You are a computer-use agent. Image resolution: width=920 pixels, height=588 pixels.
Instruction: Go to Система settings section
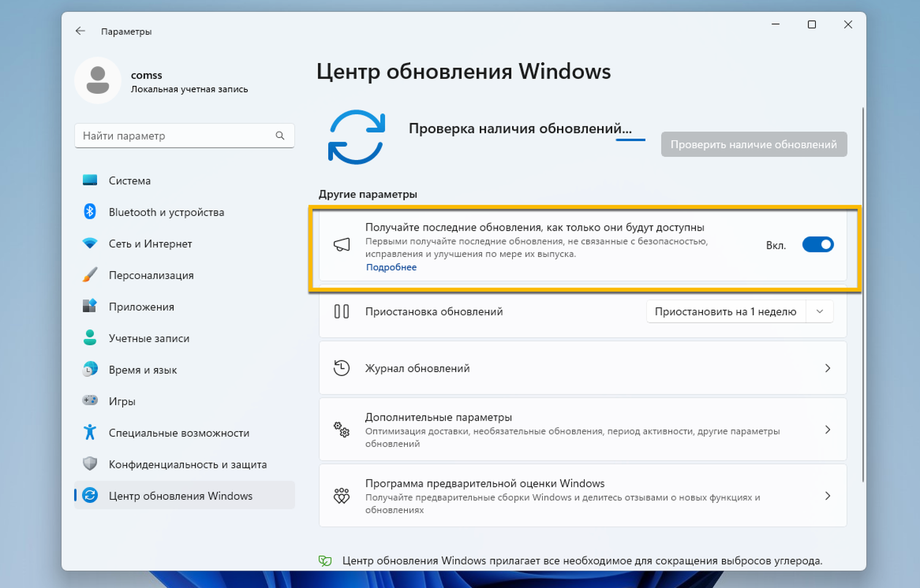click(185, 180)
